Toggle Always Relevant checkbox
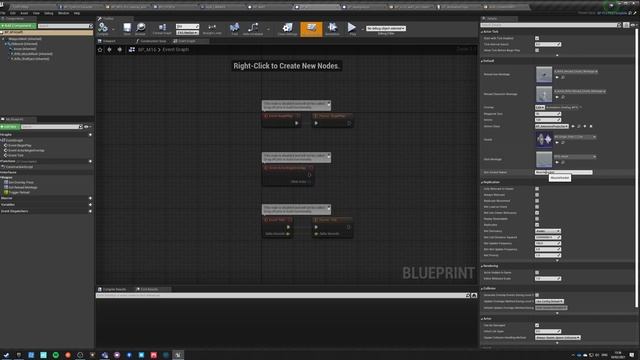This screenshot has width=640, height=360. click(537, 195)
